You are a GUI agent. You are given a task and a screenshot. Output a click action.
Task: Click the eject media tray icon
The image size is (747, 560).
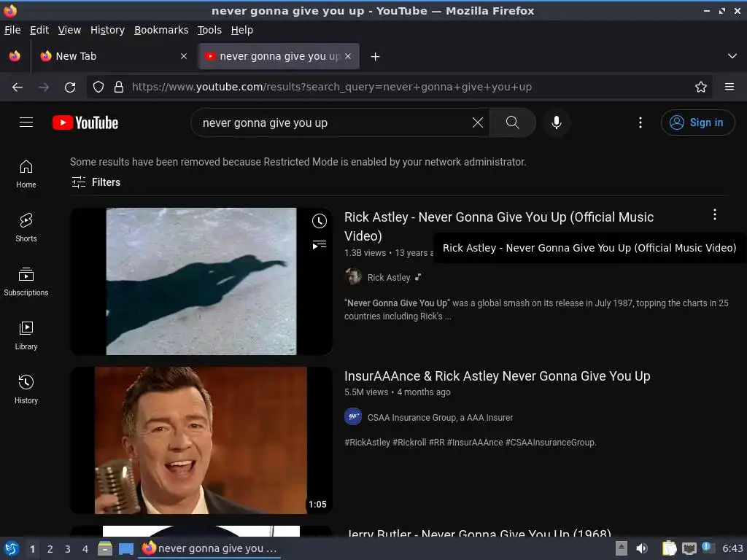click(622, 548)
